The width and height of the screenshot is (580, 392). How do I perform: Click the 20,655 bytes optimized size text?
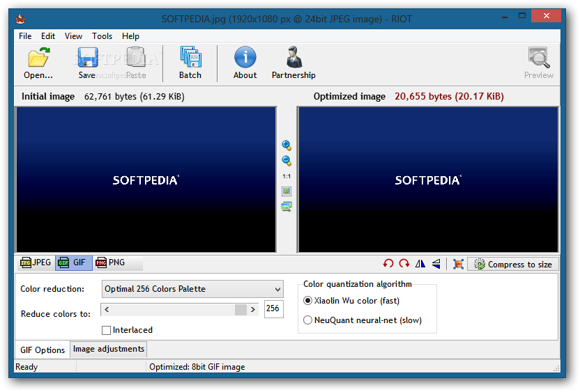(449, 96)
